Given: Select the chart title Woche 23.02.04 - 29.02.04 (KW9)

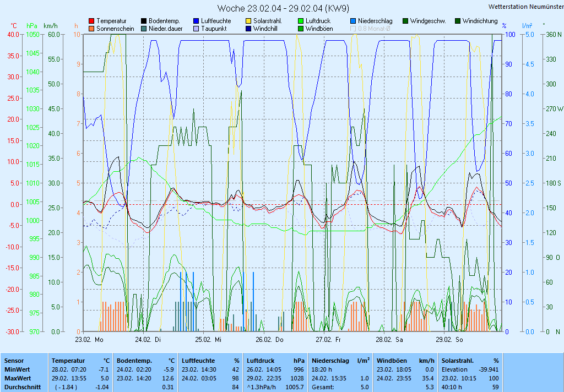Looking at the screenshot, I should 283,8.
